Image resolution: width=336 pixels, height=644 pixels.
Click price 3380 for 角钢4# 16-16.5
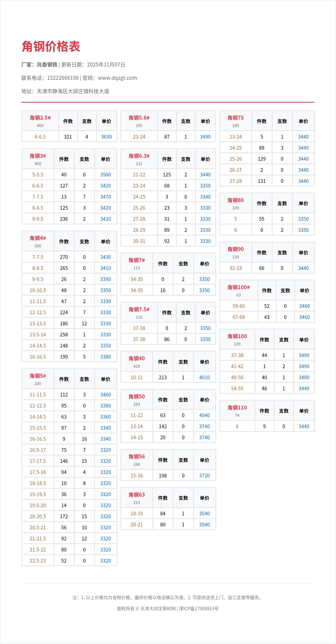pyautogui.click(x=106, y=357)
